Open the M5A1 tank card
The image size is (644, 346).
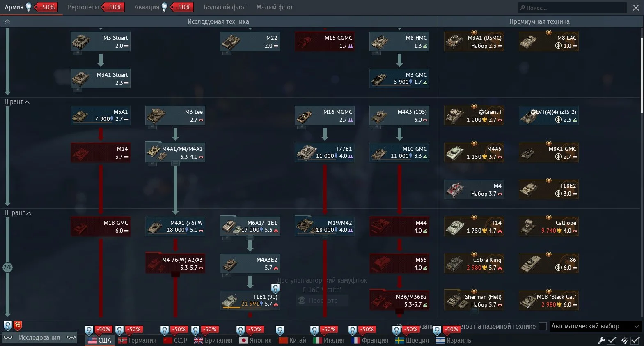(101, 116)
